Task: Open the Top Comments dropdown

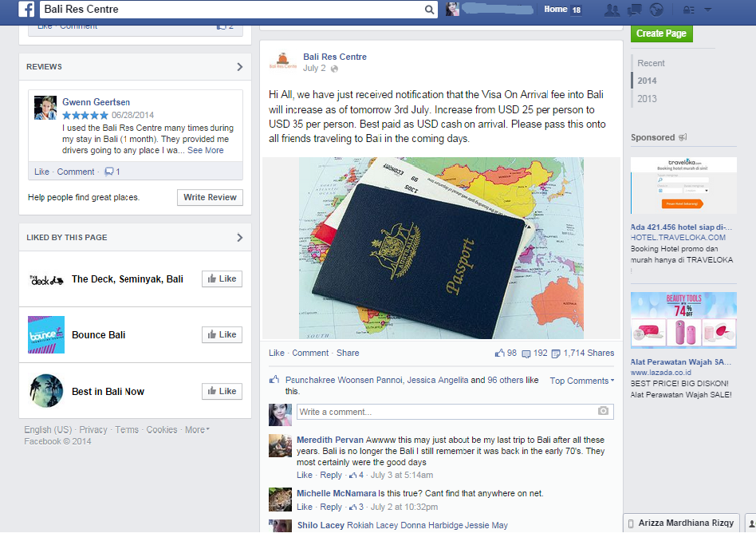Action: (582, 381)
